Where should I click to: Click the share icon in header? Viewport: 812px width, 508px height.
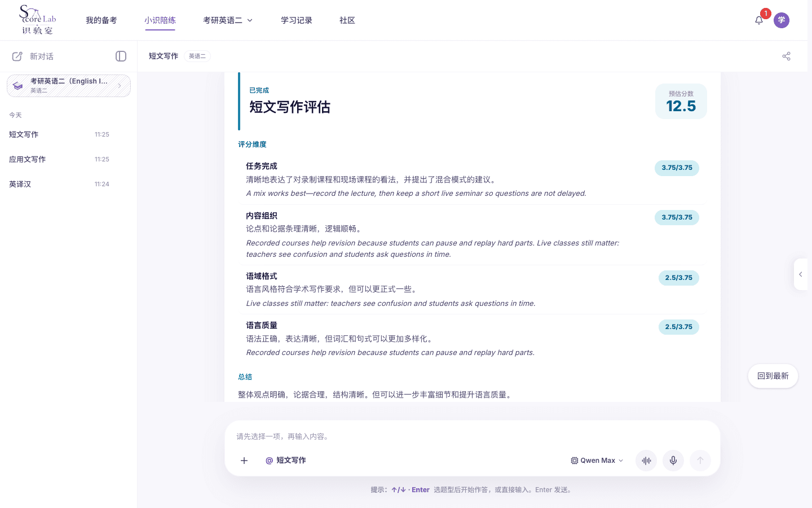click(x=786, y=56)
